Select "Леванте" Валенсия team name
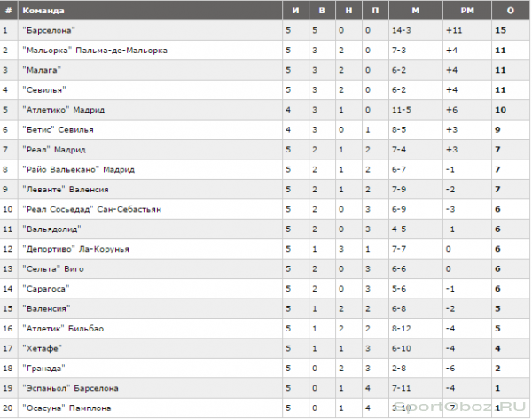Viewport: 532px width, 420px height. click(66, 189)
